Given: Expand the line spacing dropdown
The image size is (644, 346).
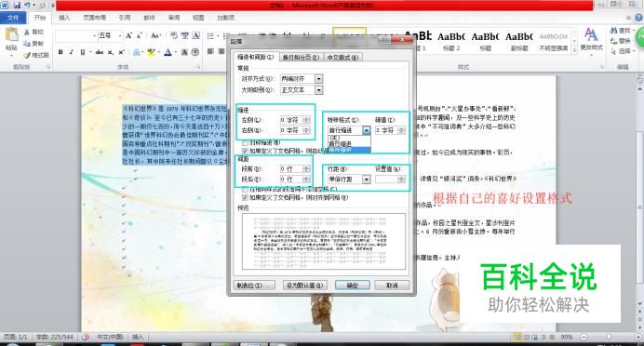Looking at the screenshot, I should [x=366, y=180].
